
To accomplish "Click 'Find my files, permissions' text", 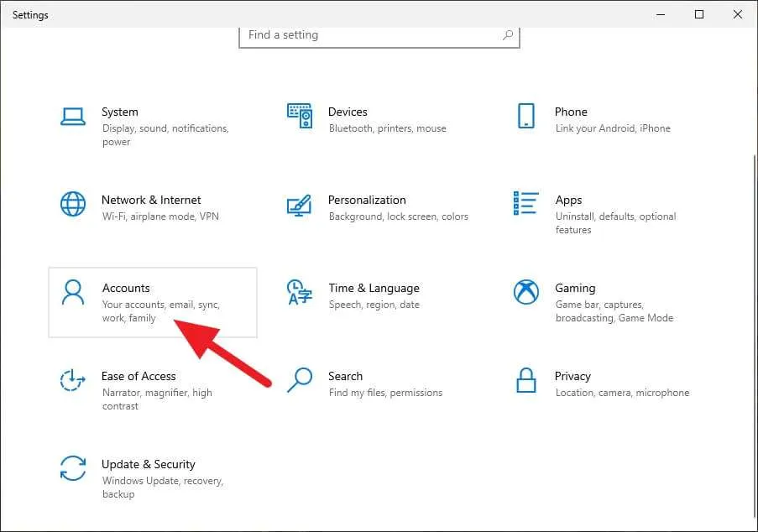I will tap(385, 393).
